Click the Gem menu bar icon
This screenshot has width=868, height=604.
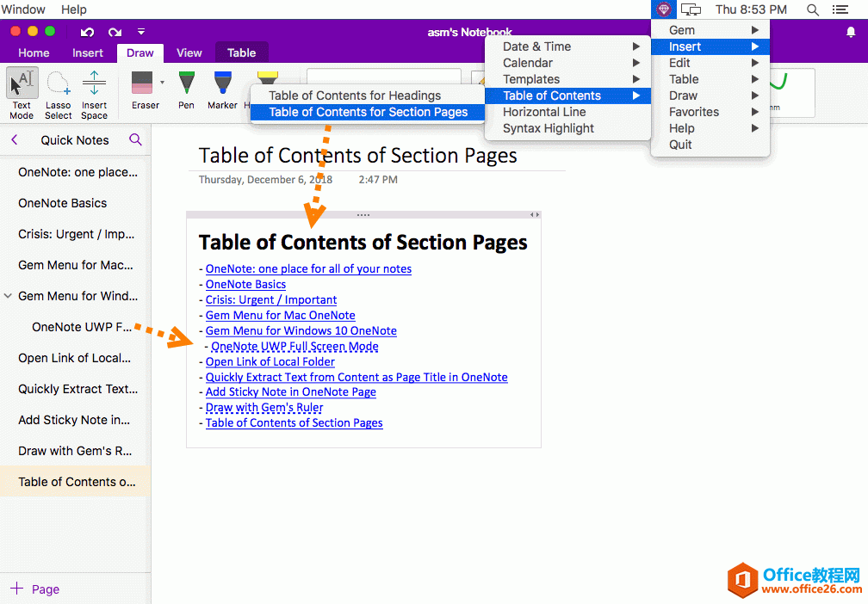click(x=663, y=9)
